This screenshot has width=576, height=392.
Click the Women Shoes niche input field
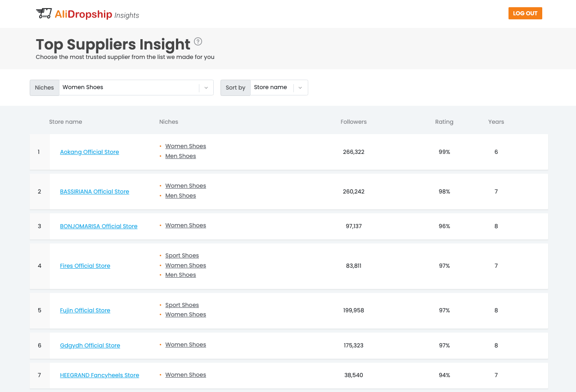128,87
